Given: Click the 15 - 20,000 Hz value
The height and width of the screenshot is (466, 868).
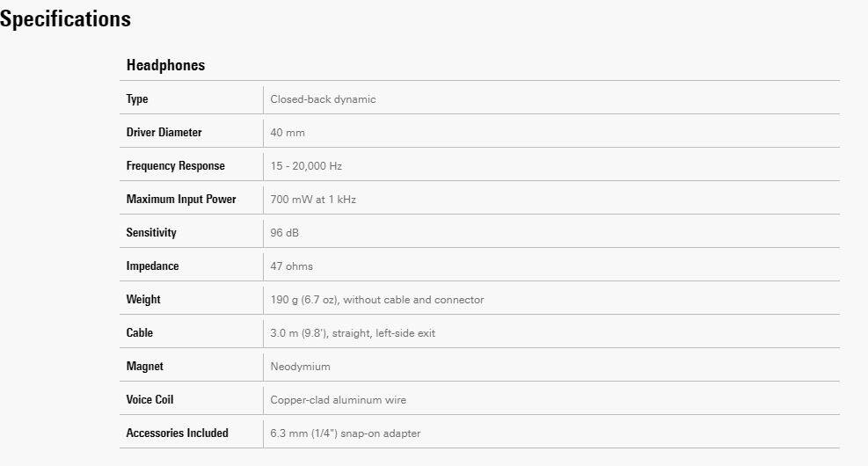Looking at the screenshot, I should pyautogui.click(x=306, y=166).
